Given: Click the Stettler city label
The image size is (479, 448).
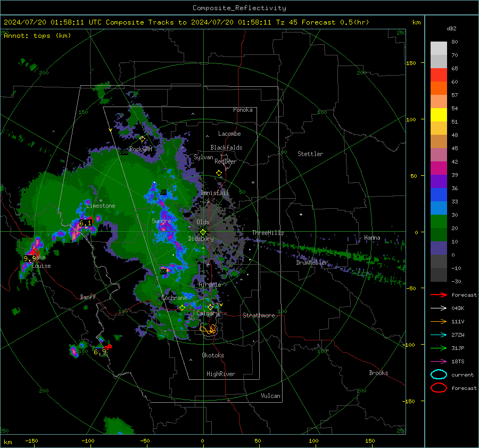Looking at the screenshot, I should click(310, 154).
